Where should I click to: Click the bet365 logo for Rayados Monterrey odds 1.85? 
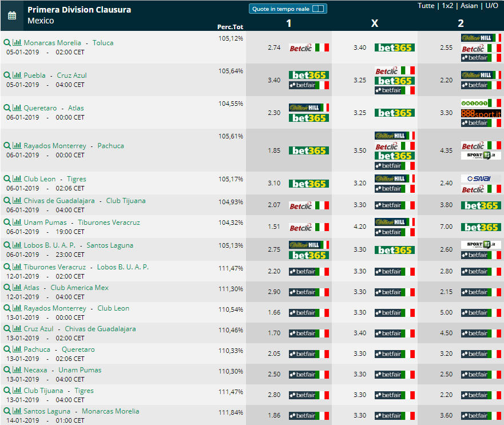click(308, 150)
